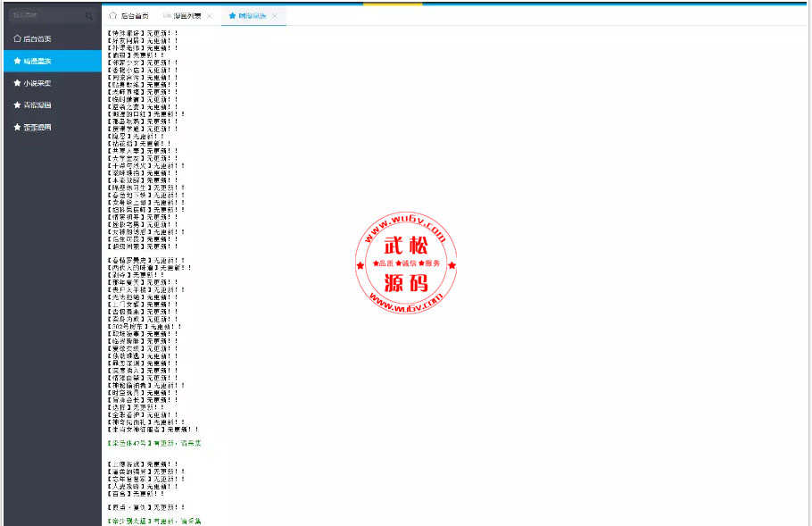812x526 pixels.
Task: Switch to the 后台首页 tab with house icon
Action: (x=129, y=16)
